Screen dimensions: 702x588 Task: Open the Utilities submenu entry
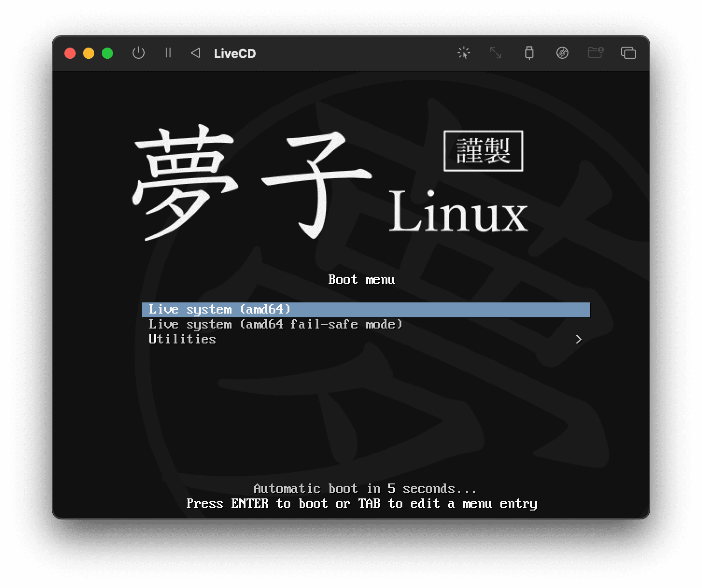(x=366, y=339)
